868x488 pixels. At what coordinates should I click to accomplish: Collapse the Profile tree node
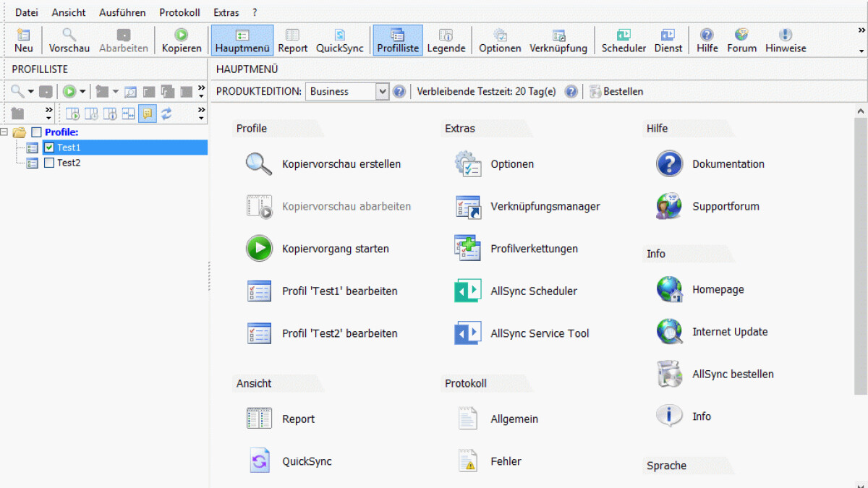click(5, 132)
